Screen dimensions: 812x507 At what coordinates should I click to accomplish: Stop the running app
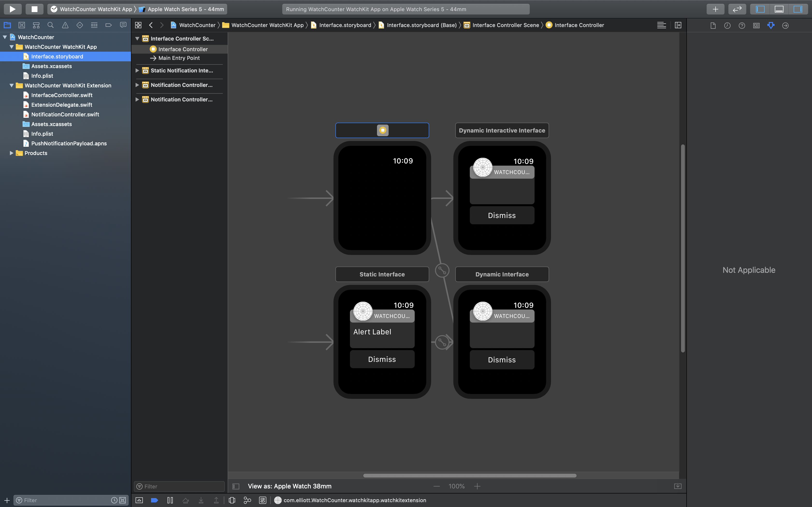pos(34,9)
